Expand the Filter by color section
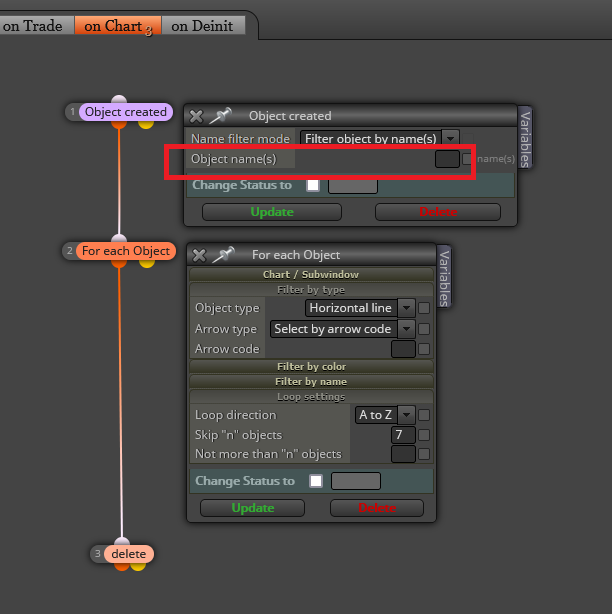This screenshot has width=612, height=614. coord(311,367)
